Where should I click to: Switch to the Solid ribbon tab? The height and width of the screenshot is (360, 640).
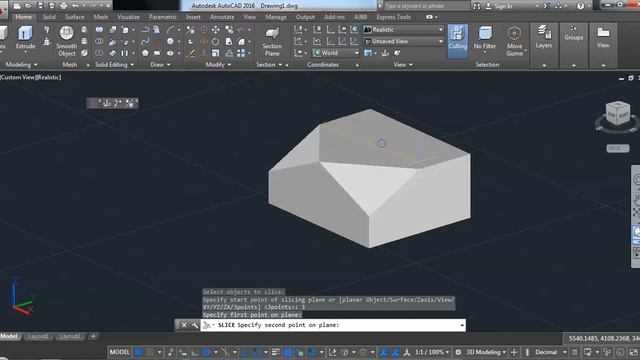click(49, 17)
